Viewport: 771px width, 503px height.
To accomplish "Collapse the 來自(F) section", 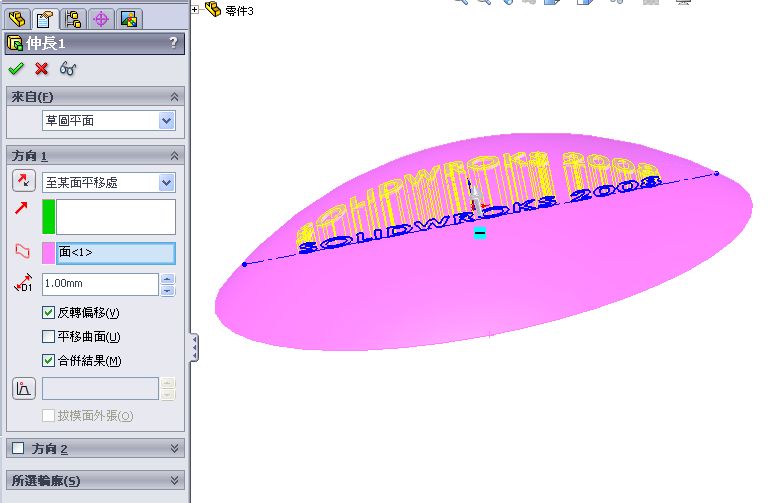I will (x=174, y=97).
